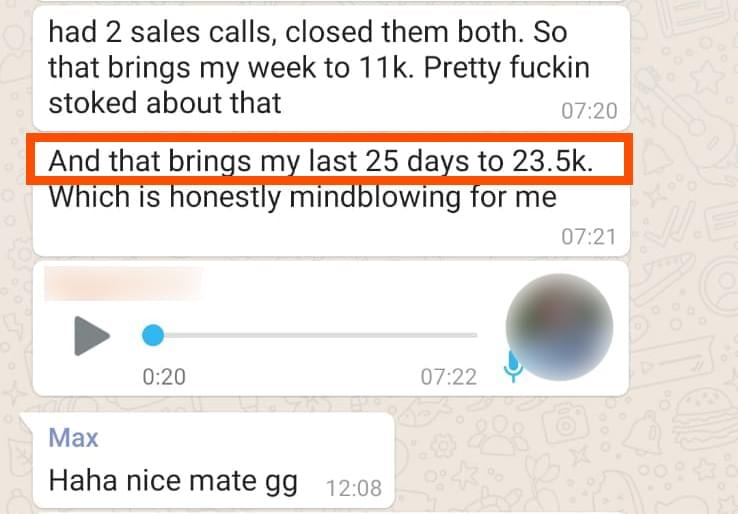The width and height of the screenshot is (738, 514).
Task: Tap the blurred sender name above voice note
Action: click(124, 283)
